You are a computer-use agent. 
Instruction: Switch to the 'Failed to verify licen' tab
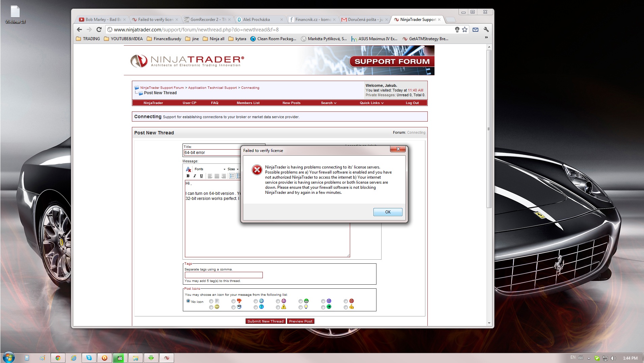coord(155,20)
